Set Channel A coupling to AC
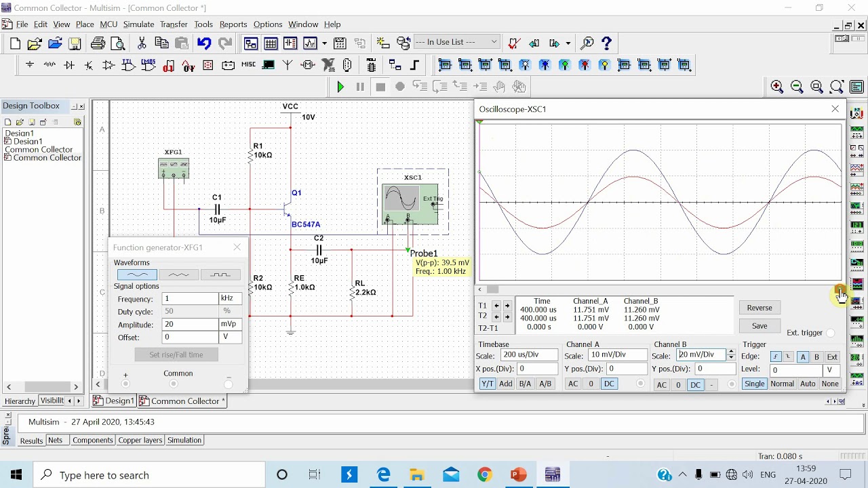 pyautogui.click(x=573, y=384)
